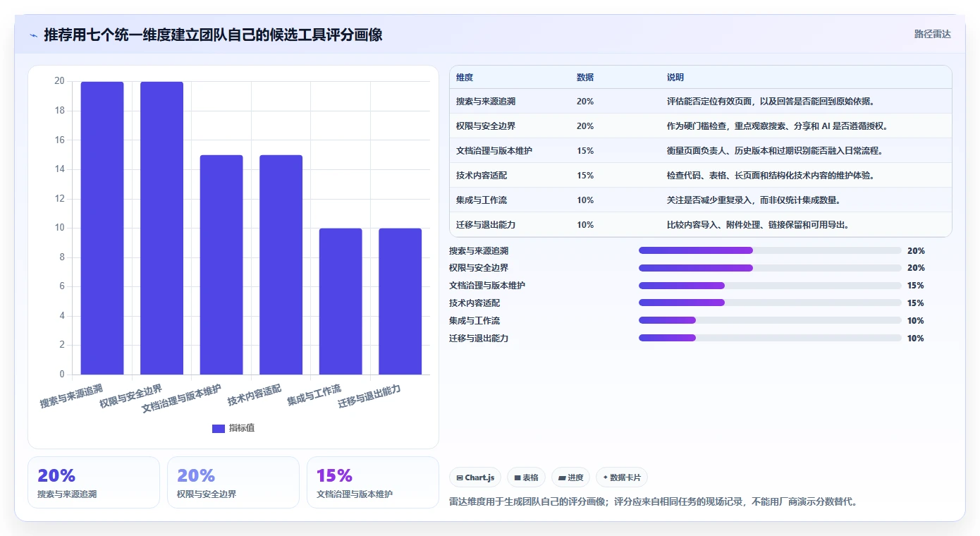Open the 20% 权限与安全边界 stat card
The width and height of the screenshot is (980, 536).
click(x=233, y=482)
